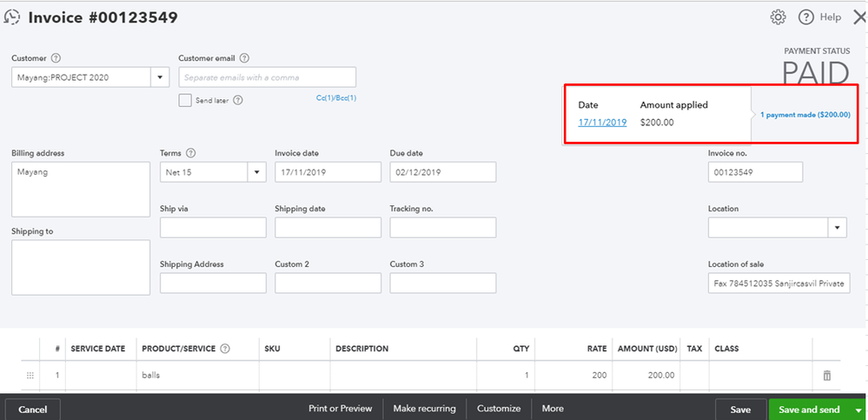Click the Location of sale field
This screenshot has height=420, width=868.
[x=779, y=283]
